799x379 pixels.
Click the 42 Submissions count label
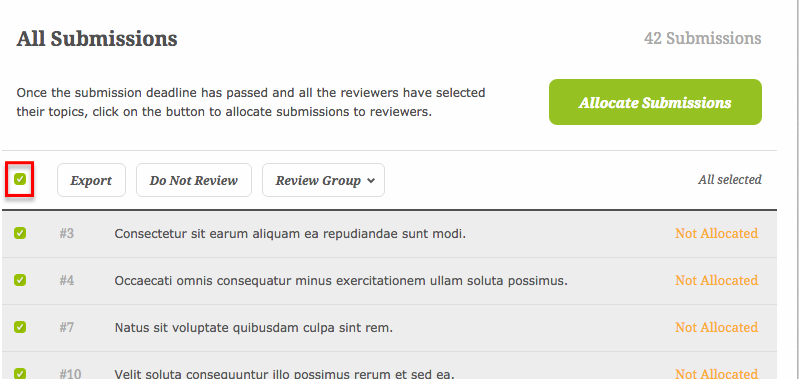703,38
